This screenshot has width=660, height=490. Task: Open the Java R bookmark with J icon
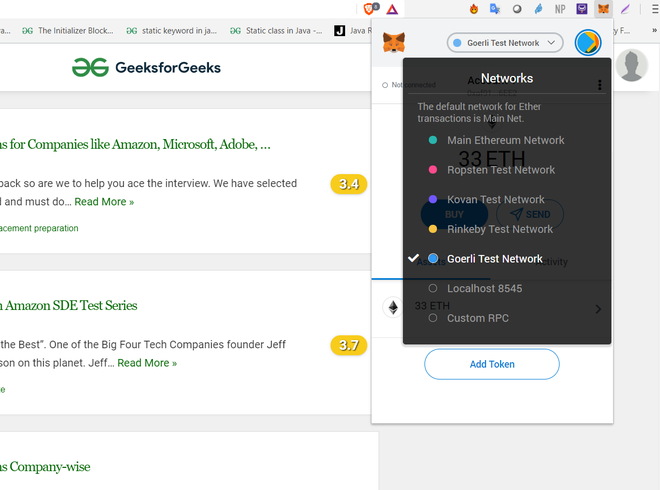pyautogui.click(x=353, y=31)
